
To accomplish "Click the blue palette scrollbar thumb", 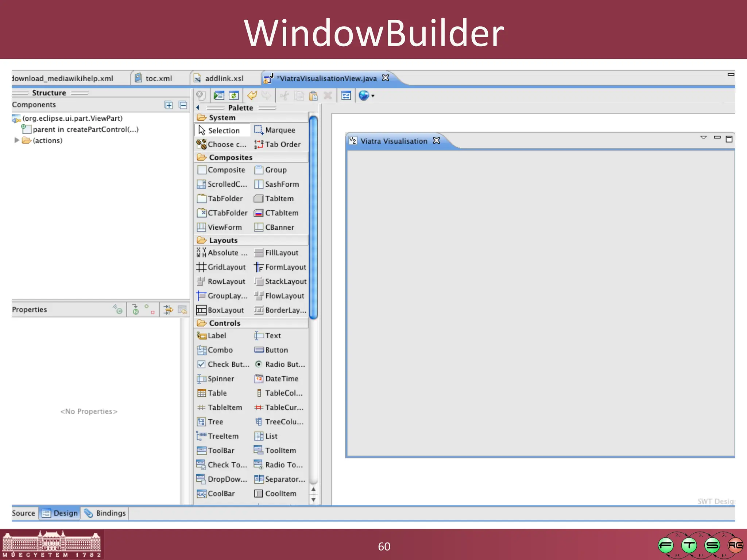I will click(313, 217).
